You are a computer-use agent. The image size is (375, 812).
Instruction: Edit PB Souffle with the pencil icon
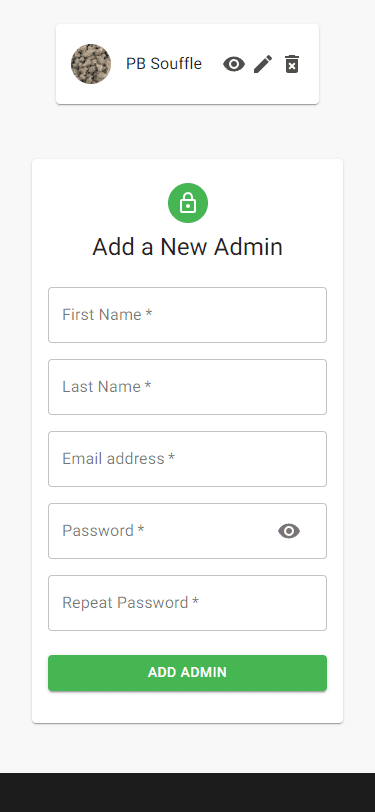(263, 64)
